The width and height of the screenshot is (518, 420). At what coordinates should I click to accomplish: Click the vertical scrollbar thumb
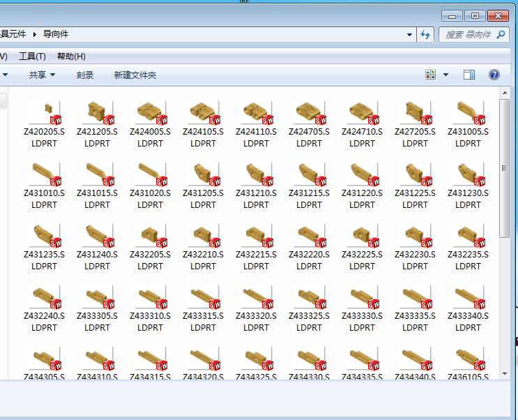click(x=505, y=168)
